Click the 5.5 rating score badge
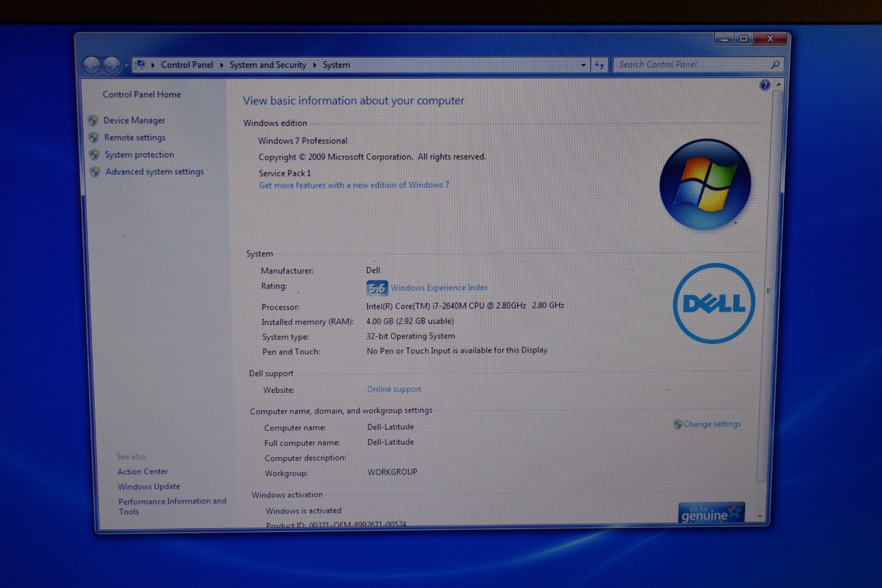Viewport: 882px width, 588px height. pos(377,288)
